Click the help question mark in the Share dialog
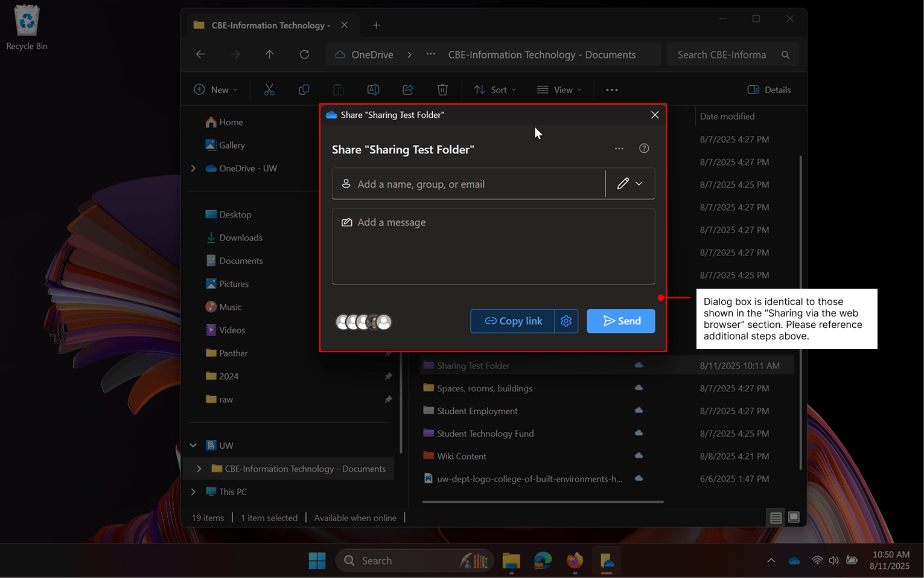This screenshot has width=924, height=578. 643,148
